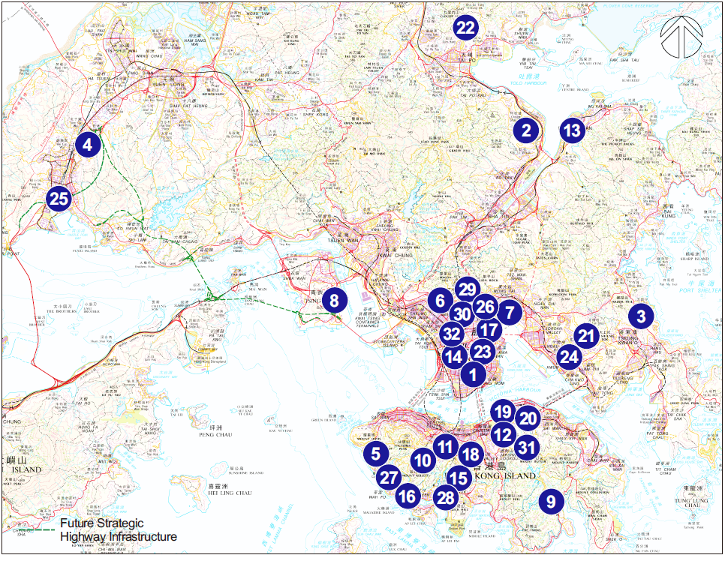Image resolution: width=728 pixels, height=561 pixels.
Task: Select map marker 16
Action: point(408,496)
